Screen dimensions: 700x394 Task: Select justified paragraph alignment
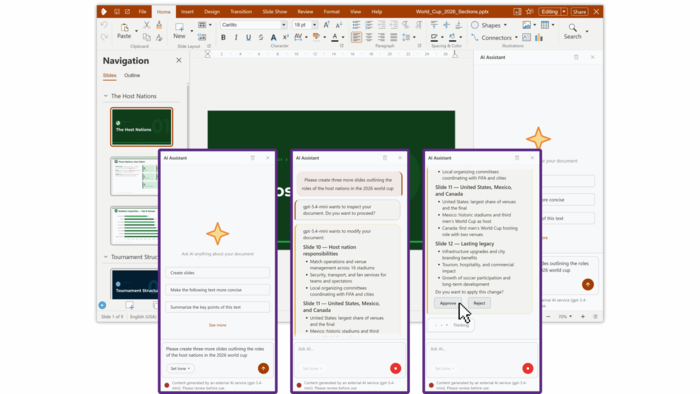pyautogui.click(x=393, y=37)
